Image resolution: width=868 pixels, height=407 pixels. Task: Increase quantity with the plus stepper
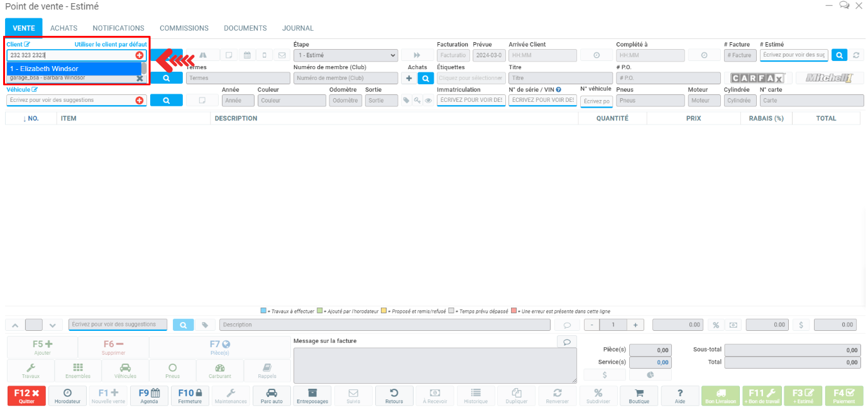click(635, 325)
